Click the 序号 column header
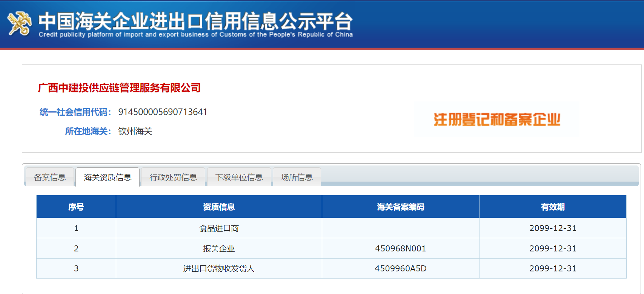 point(76,207)
